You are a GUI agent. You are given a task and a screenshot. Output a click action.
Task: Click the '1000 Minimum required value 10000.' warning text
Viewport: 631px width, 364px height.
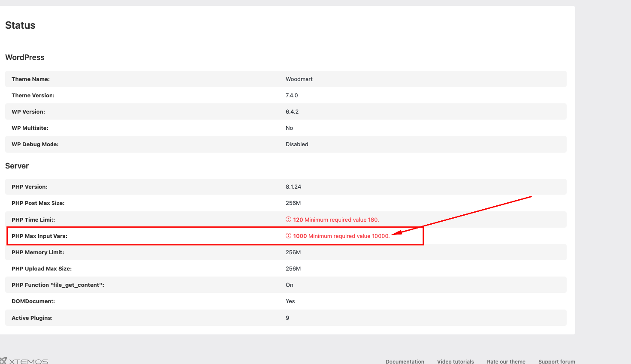tap(341, 236)
